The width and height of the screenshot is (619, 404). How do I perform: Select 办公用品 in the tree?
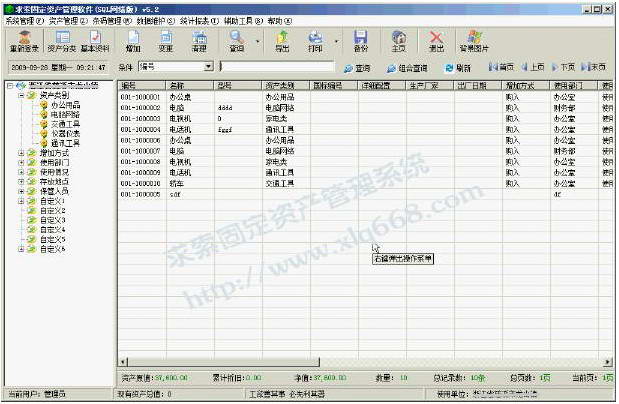(66, 105)
